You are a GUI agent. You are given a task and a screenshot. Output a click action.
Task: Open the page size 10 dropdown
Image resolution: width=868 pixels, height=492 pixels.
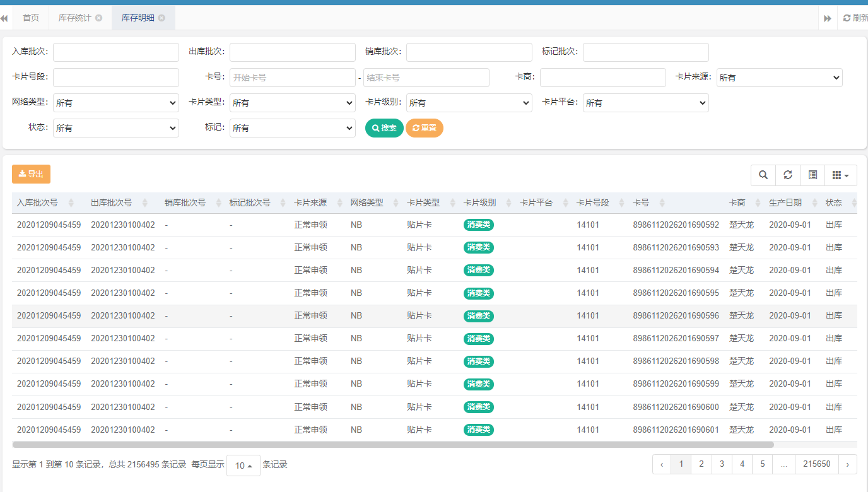click(243, 466)
